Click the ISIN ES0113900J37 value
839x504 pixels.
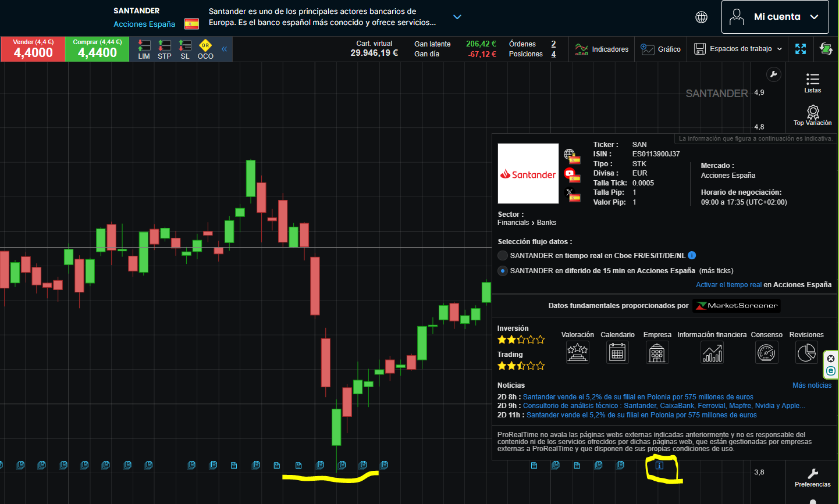(x=656, y=154)
